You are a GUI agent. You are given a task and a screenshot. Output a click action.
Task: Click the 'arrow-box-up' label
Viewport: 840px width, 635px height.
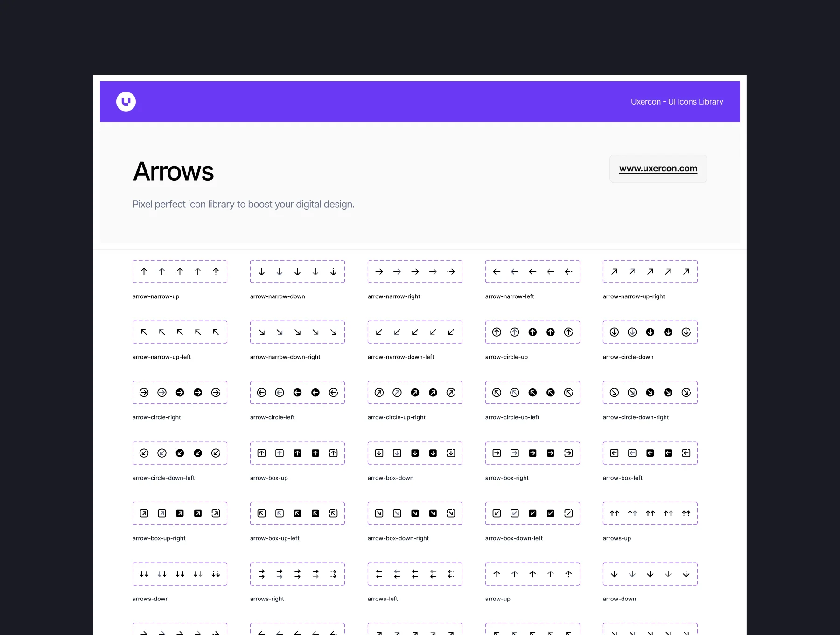[269, 478]
